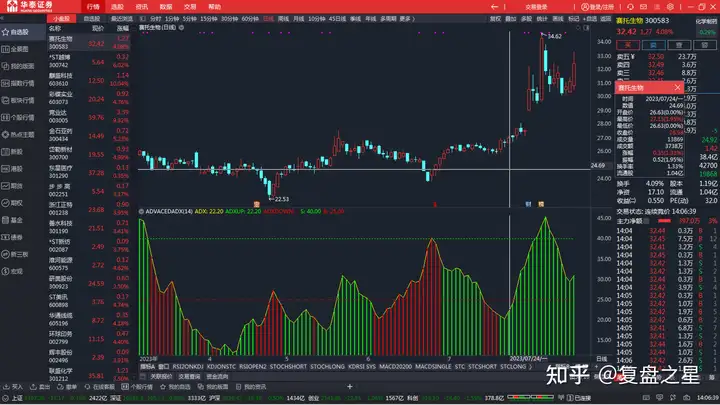Open 我的版面 in the left sidebar
The image size is (720, 405).
click(17, 66)
